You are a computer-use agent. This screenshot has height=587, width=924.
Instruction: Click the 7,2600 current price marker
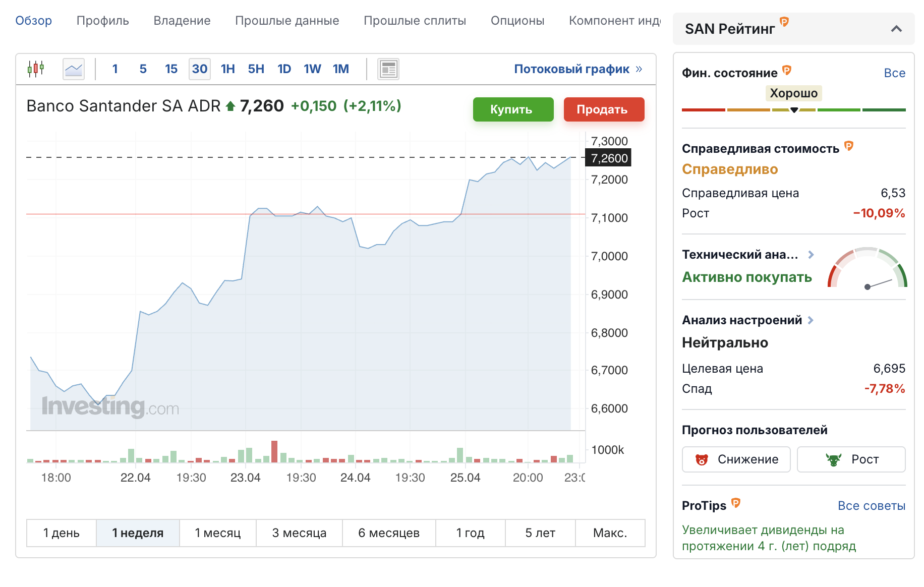pyautogui.click(x=608, y=158)
